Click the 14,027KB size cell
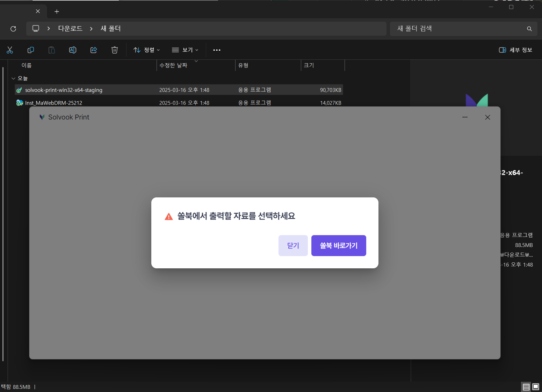 tap(331, 103)
